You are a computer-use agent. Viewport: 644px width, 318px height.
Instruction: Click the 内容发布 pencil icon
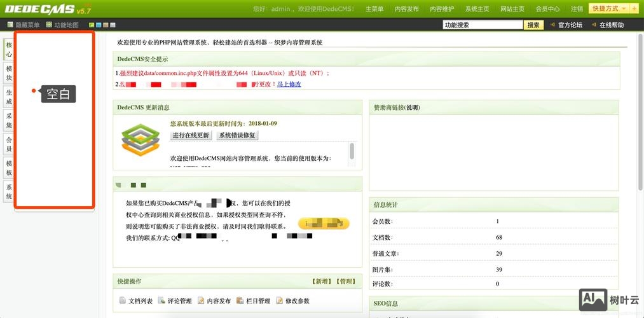(201, 300)
